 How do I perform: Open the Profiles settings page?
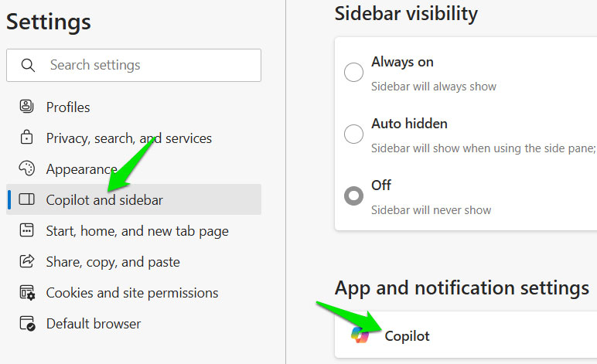point(68,107)
